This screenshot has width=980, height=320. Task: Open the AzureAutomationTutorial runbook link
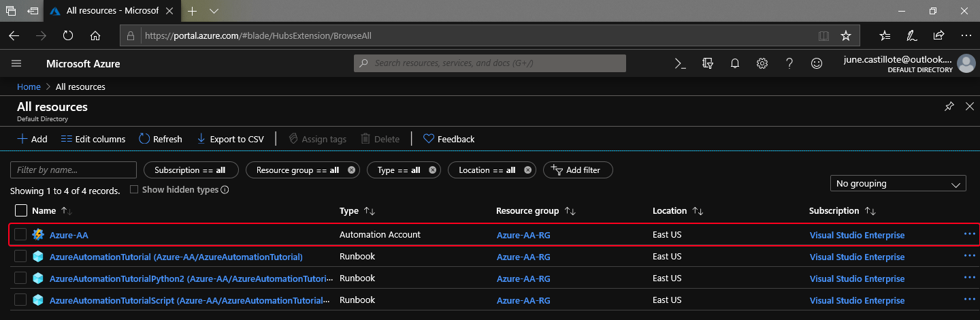point(176,257)
